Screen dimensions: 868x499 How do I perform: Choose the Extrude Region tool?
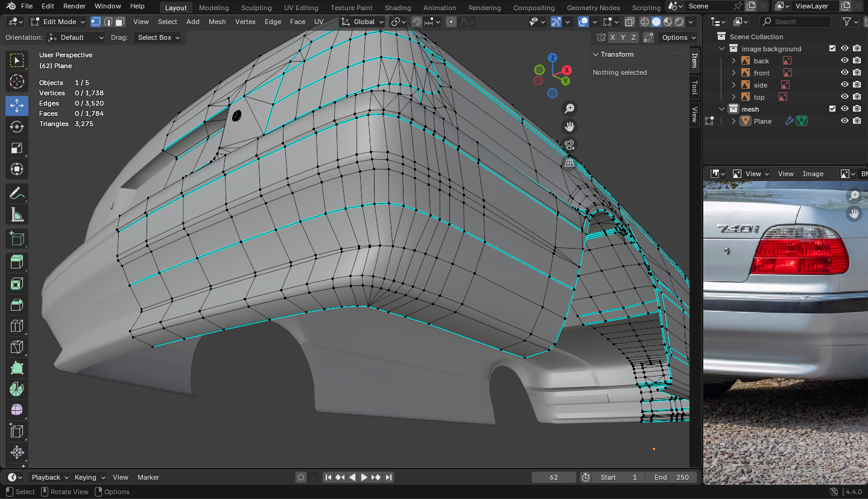(x=17, y=262)
